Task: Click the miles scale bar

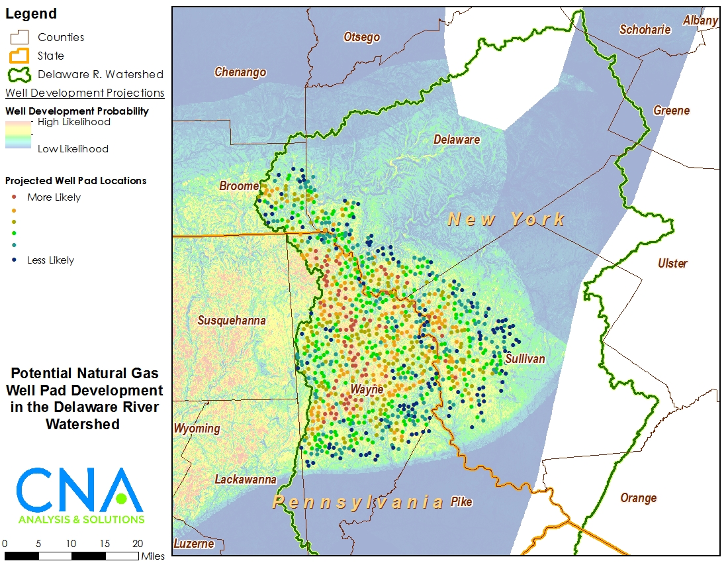Action: click(x=71, y=556)
